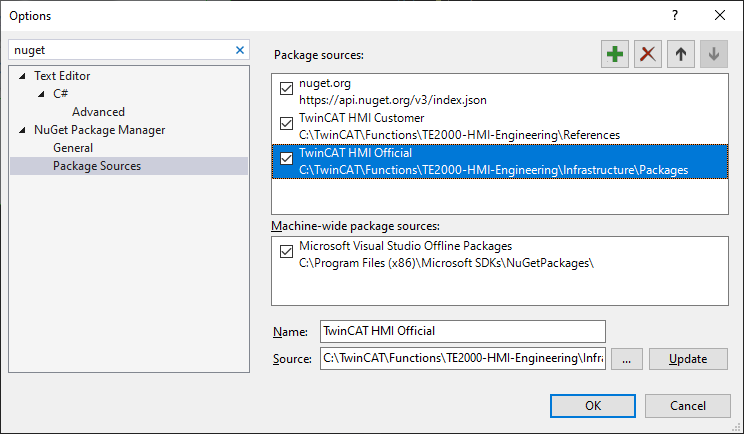
Task: Select NuGet Package Manager category label
Action: [x=100, y=130]
